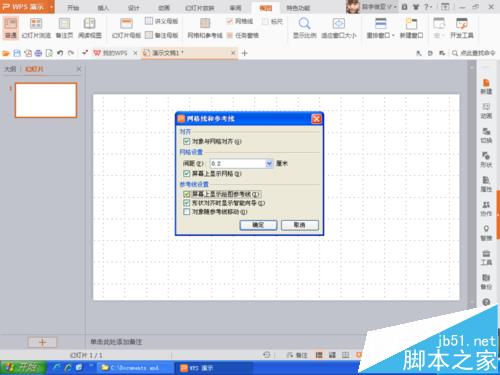Image resolution: width=500 pixels, height=375 pixels.
Task: Open 开发工具 developer tools
Action: tap(462, 28)
